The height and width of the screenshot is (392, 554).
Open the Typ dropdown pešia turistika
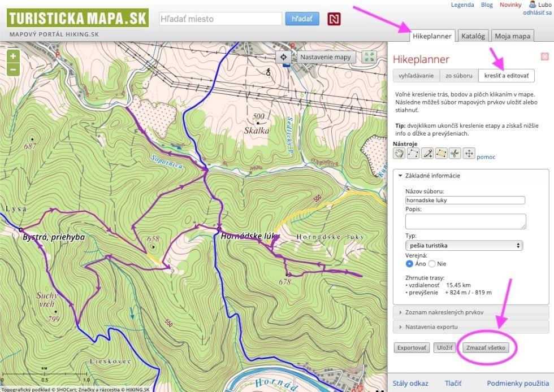tap(464, 246)
